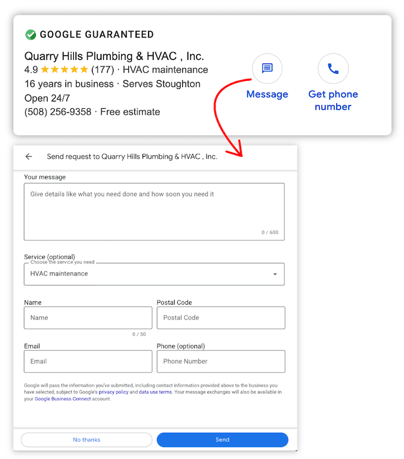This screenshot has width=404, height=459.
Task: Focus the Phone Number input field
Action: pyautogui.click(x=221, y=361)
